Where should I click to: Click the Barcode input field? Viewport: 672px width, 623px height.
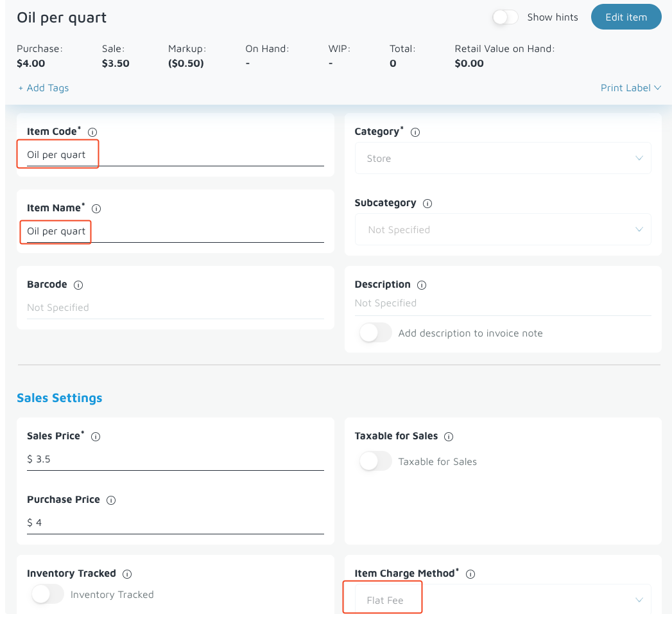pyautogui.click(x=175, y=308)
